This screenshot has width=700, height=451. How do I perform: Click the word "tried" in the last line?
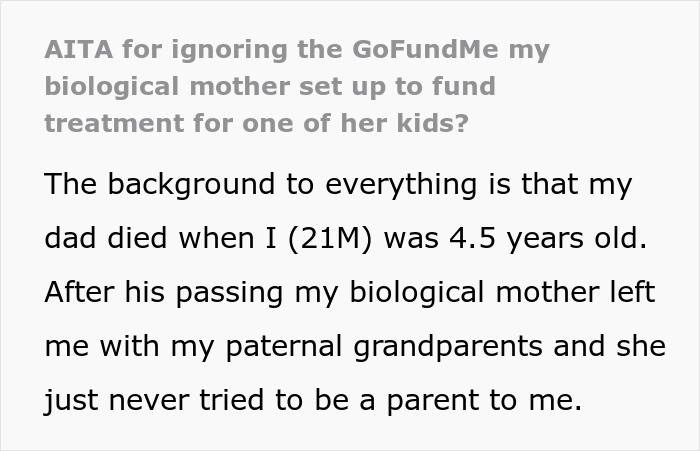click(232, 400)
